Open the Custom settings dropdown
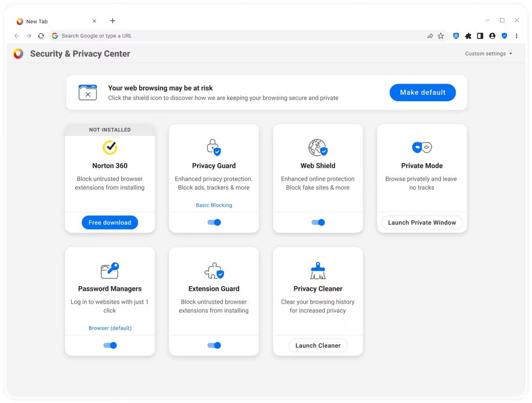Screen dimensions: 532x403 (488, 53)
